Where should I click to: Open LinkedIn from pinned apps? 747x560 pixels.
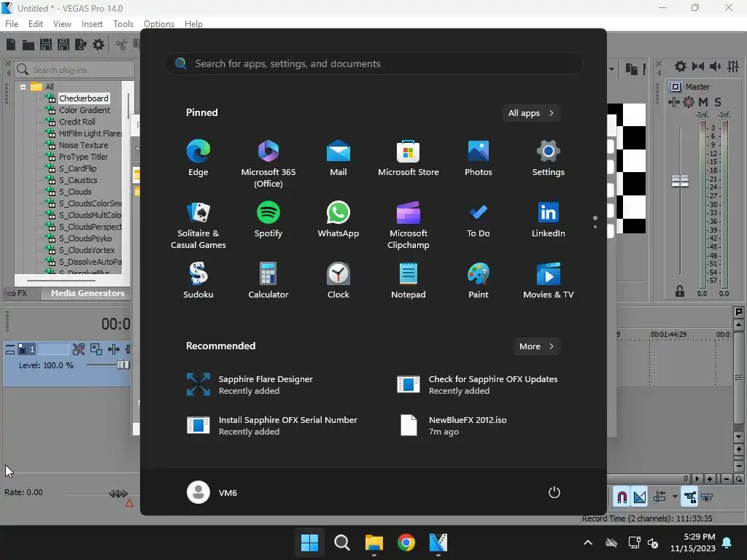click(549, 219)
